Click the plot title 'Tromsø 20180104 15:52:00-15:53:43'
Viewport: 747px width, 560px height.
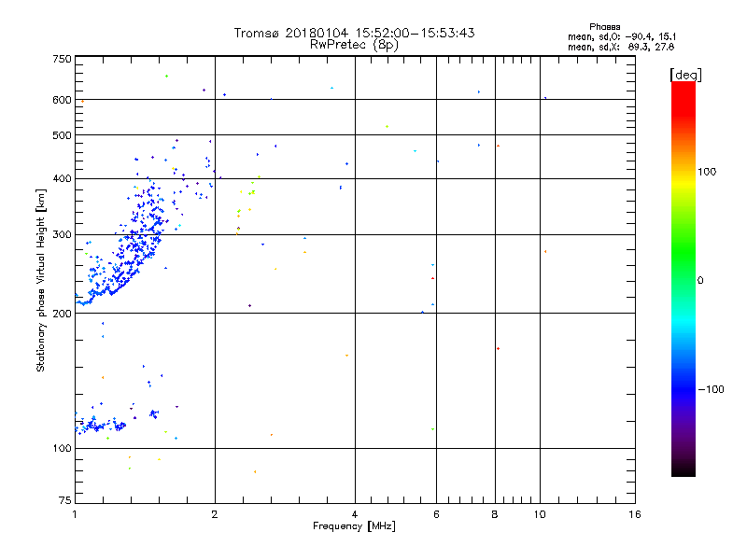(354, 33)
